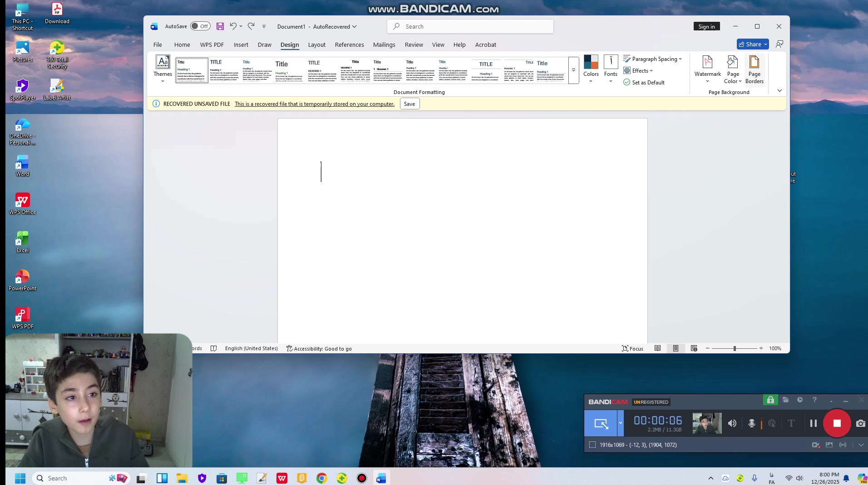Click the Sign in button
Image resolution: width=868 pixels, height=485 pixels.
pos(706,26)
